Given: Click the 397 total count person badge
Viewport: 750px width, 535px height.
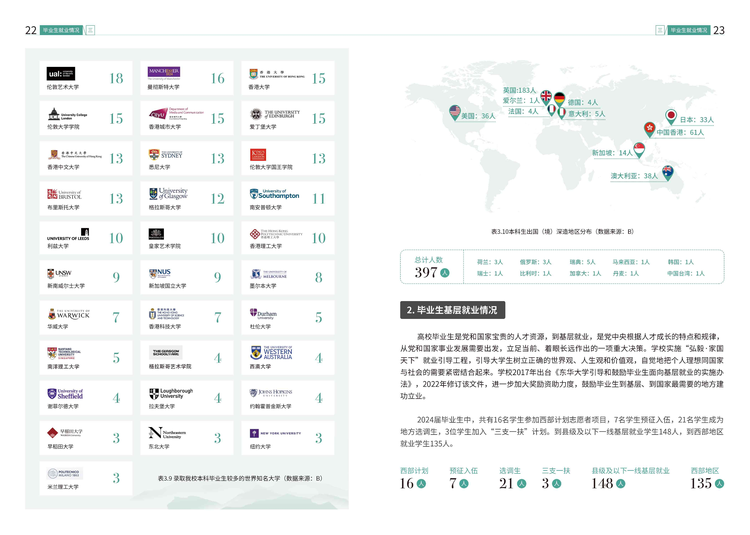Looking at the screenshot, I should pos(445,273).
